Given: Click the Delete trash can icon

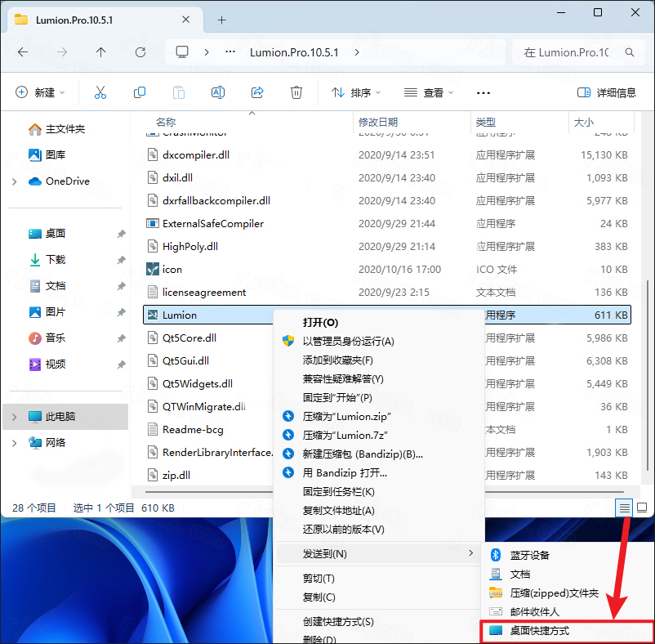Looking at the screenshot, I should click(296, 92).
